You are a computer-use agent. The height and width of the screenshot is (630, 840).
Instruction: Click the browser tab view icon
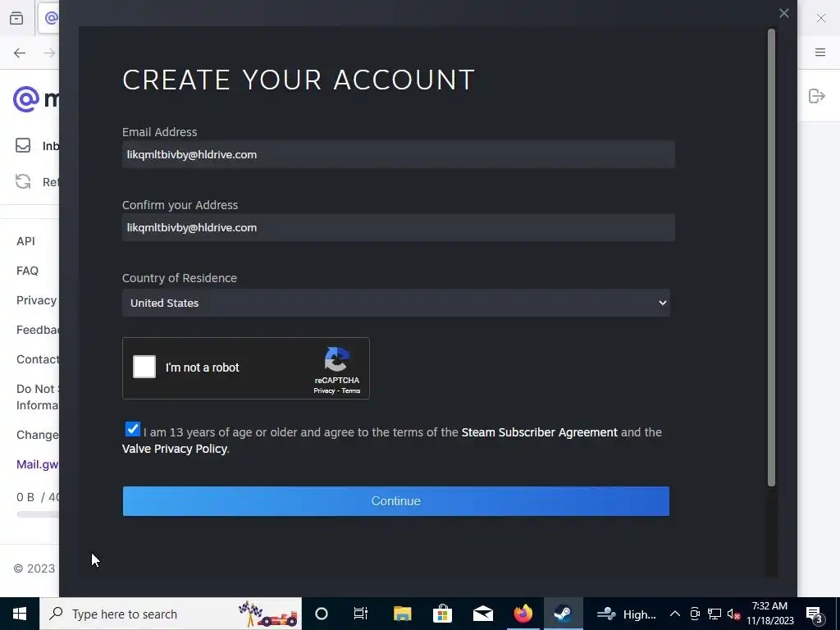[16, 18]
